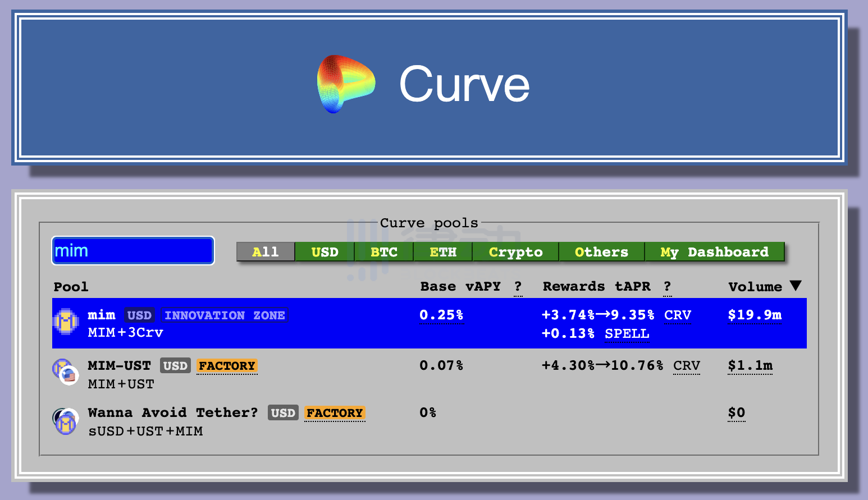This screenshot has width=868, height=500.
Task: Click the Curve title text in banner
Action: (x=464, y=84)
